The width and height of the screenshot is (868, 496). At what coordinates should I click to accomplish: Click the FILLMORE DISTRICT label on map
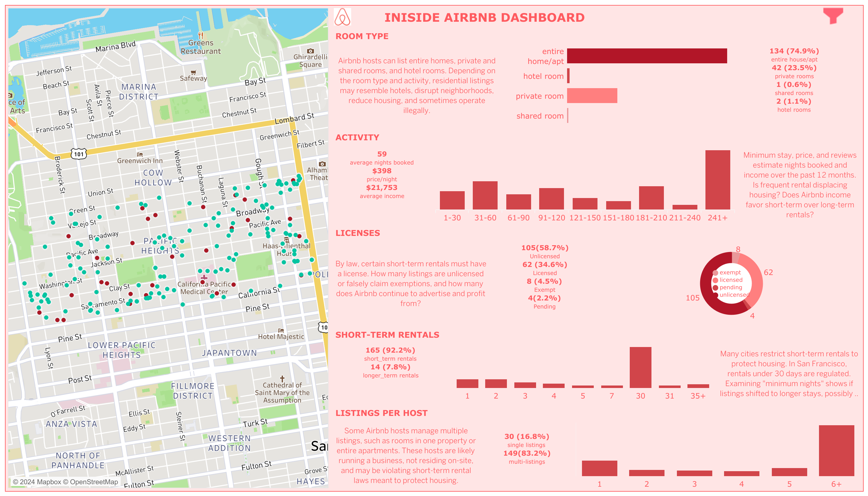pyautogui.click(x=193, y=391)
